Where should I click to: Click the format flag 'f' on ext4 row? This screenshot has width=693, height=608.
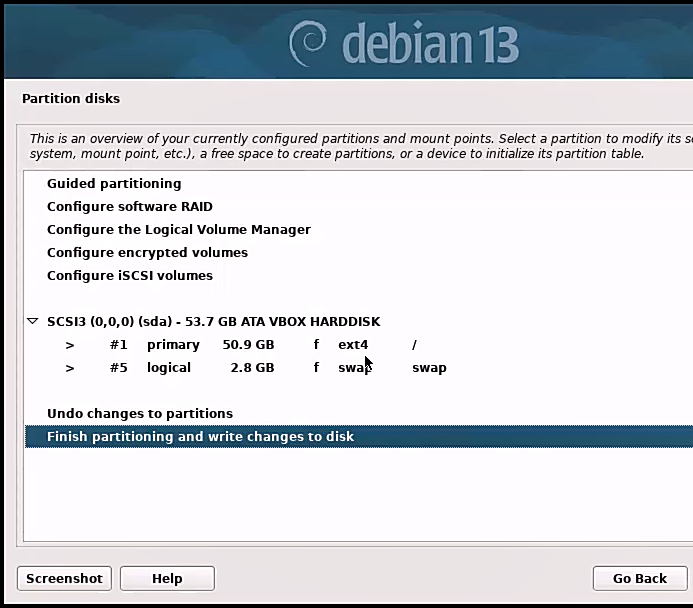316,345
